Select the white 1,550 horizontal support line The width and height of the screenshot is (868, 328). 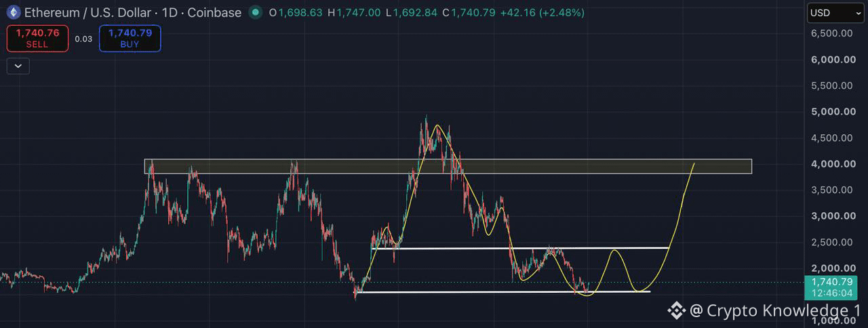503,292
